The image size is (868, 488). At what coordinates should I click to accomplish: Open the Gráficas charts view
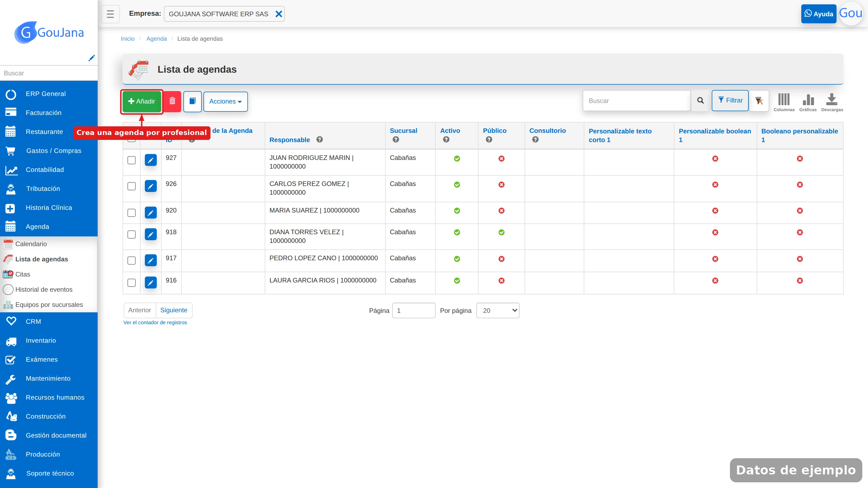[x=808, y=102]
